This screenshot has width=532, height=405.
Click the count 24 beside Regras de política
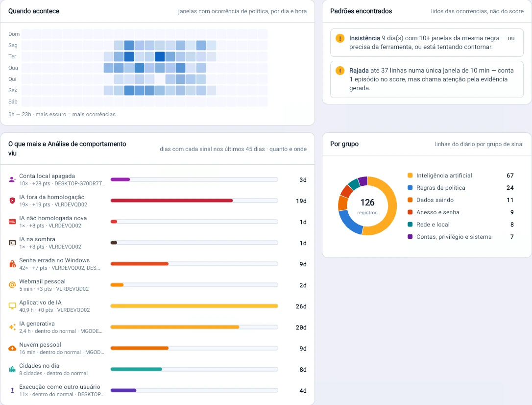[510, 188]
